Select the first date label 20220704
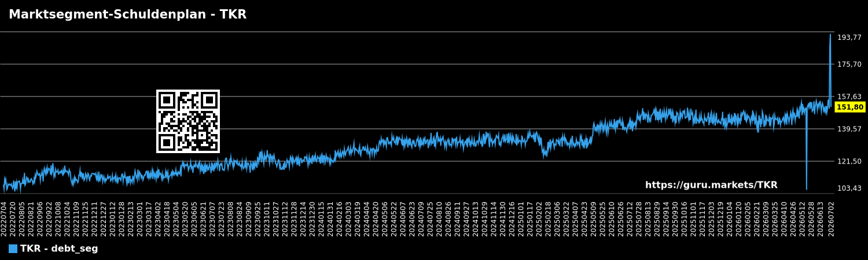 click(3, 218)
